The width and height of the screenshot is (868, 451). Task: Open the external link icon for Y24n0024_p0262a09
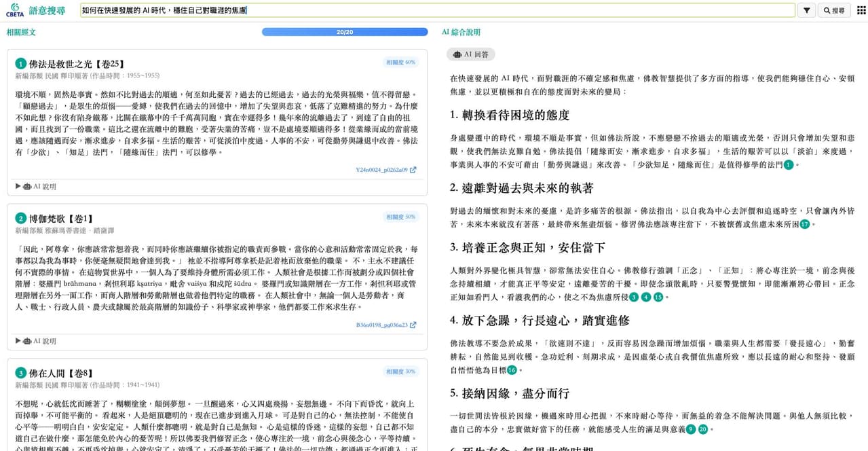[413, 170]
